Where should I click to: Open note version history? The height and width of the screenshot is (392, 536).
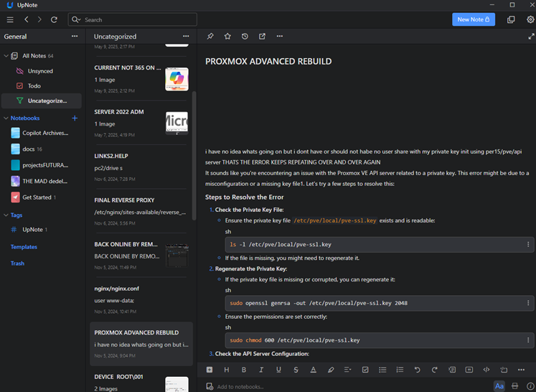245,36
